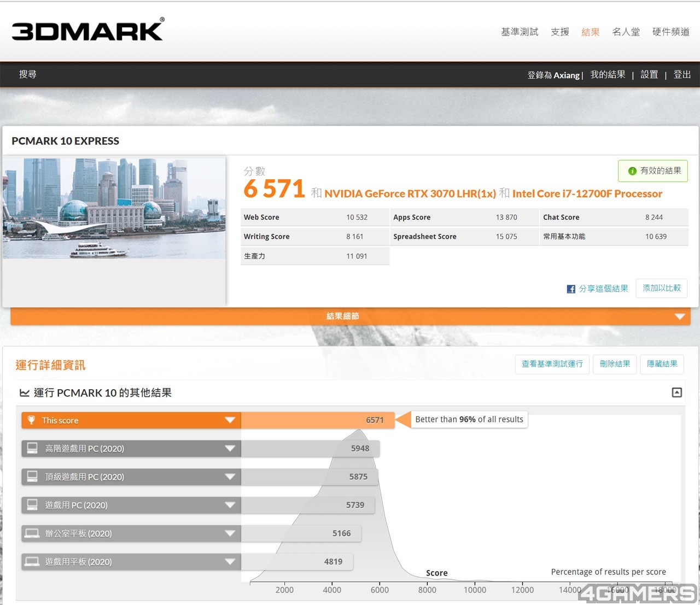Screen dimensions: 700x605
Task: Click the 運行詳細資訊 heading
Action: tap(50, 365)
